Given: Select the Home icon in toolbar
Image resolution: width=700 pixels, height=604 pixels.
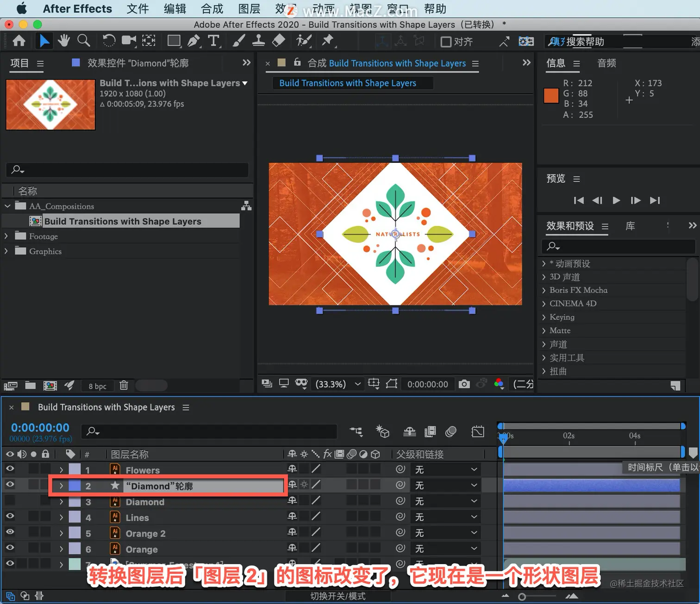Looking at the screenshot, I should (19, 41).
